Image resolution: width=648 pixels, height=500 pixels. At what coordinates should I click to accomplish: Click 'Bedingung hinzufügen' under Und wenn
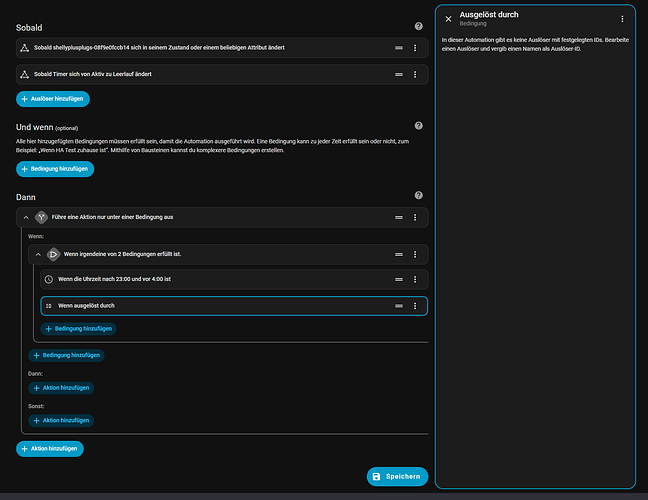coord(55,169)
